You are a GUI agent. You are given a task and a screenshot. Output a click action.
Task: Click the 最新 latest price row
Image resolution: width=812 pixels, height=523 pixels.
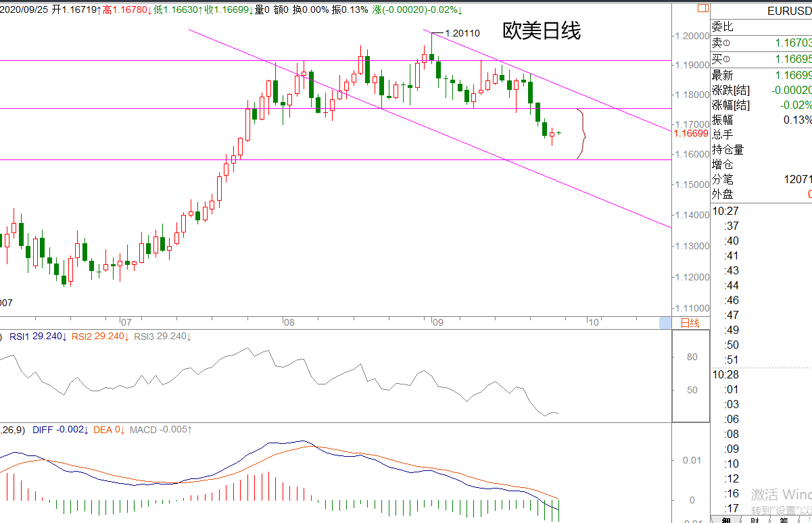pyautogui.click(x=761, y=75)
